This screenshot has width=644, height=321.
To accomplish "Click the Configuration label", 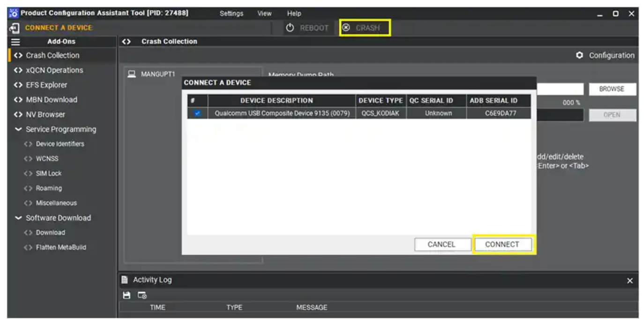I will (x=612, y=55).
